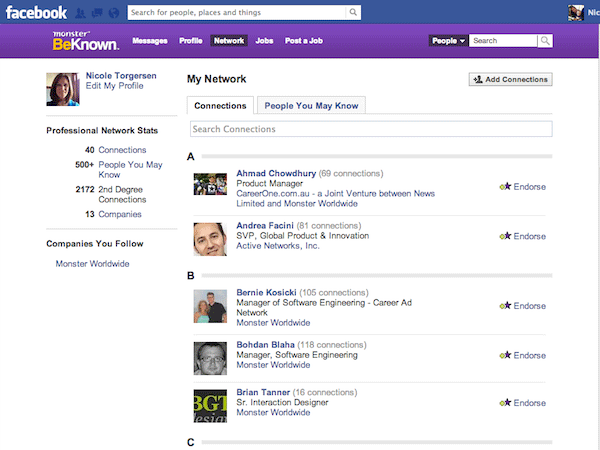Focus the BeKnown Search field
Image resolution: width=600 pixels, height=450 pixels.
coord(503,41)
